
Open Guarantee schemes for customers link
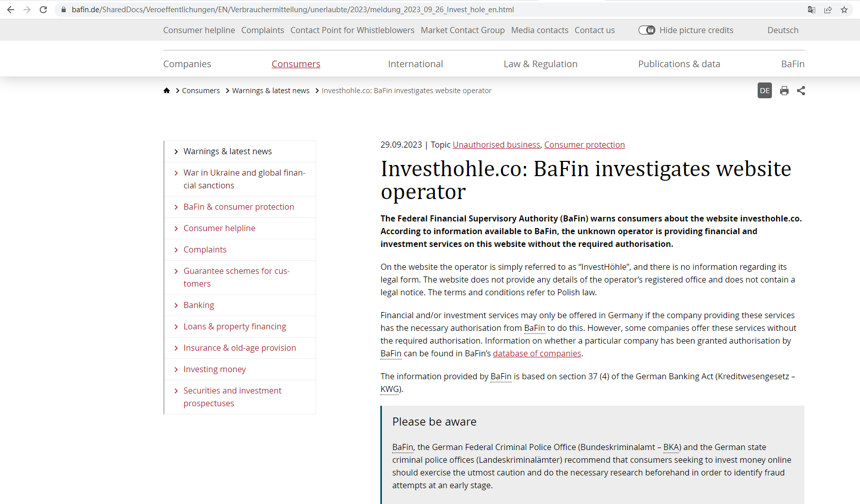click(237, 277)
